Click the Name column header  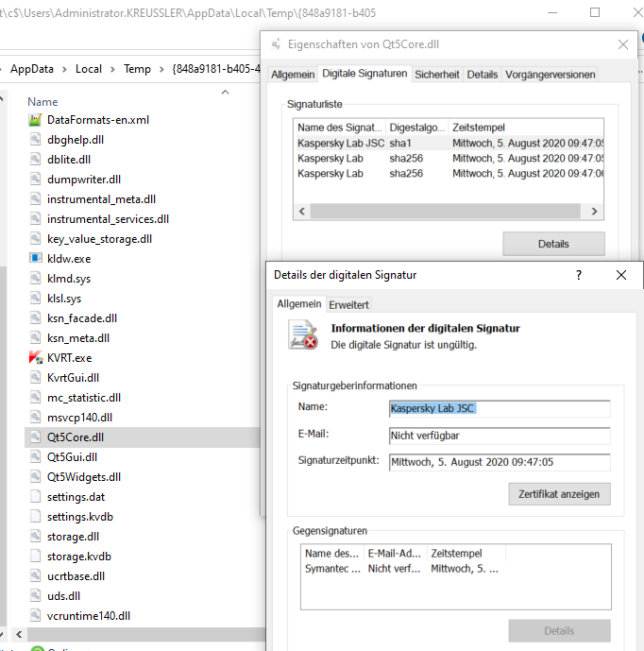point(42,102)
